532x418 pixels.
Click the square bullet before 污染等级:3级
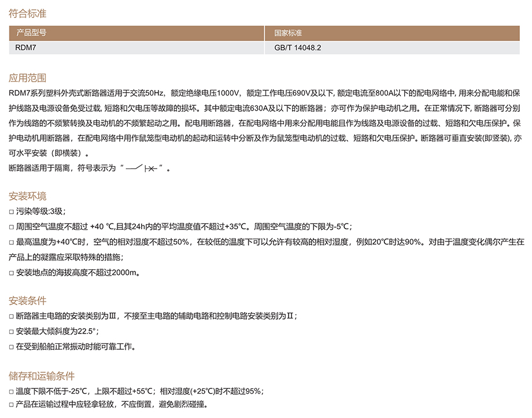point(12,211)
